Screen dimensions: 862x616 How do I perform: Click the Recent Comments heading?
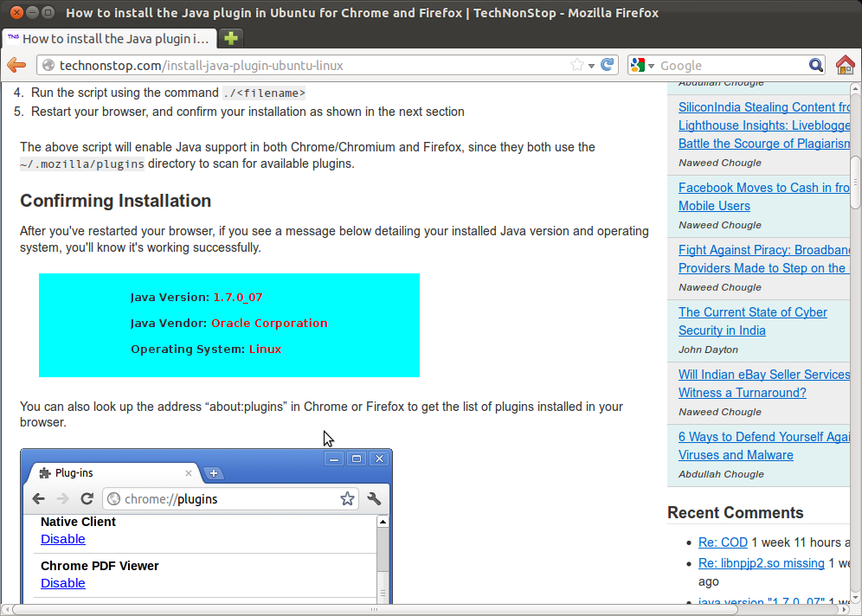tap(735, 513)
